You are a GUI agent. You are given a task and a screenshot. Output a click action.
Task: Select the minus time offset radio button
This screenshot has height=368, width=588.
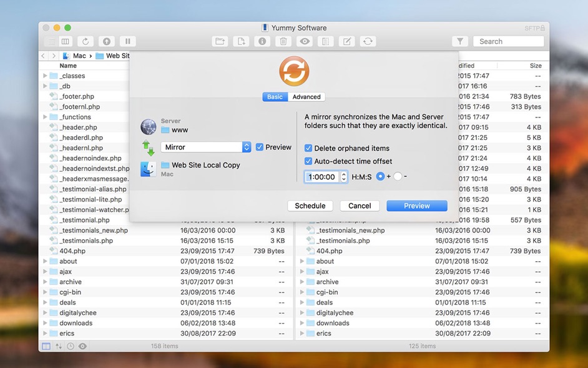point(398,176)
